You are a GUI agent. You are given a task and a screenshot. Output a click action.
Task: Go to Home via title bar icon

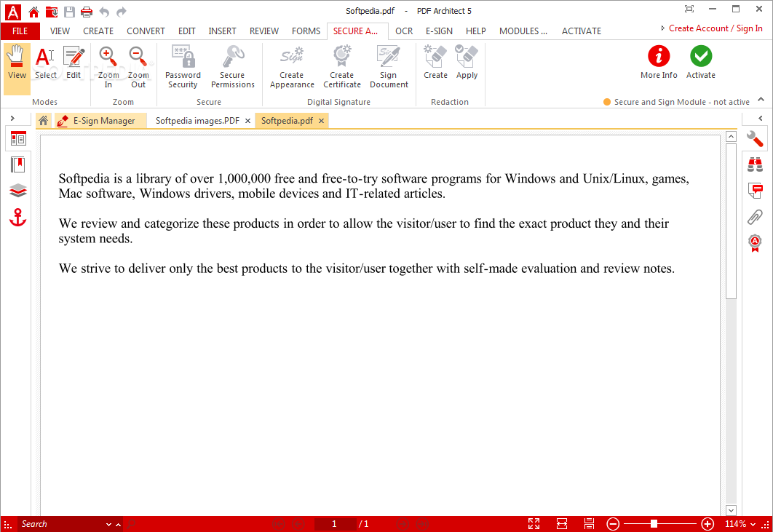point(33,12)
